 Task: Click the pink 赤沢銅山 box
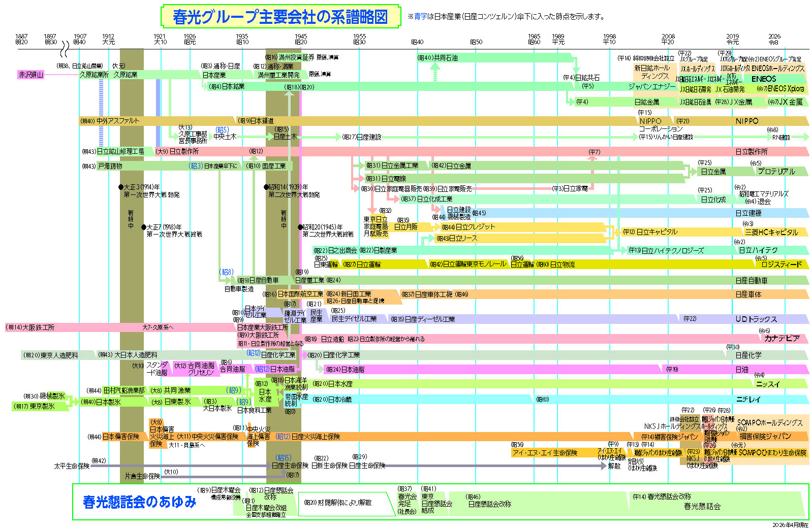click(31, 75)
